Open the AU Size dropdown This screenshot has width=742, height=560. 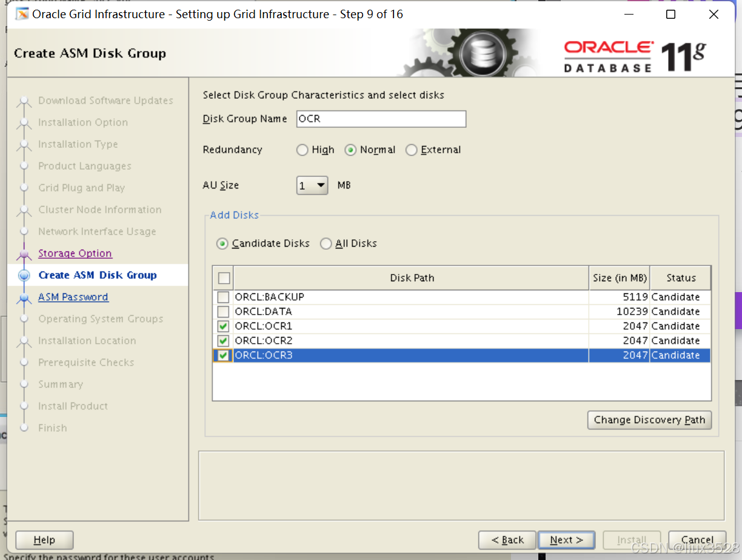(312, 185)
